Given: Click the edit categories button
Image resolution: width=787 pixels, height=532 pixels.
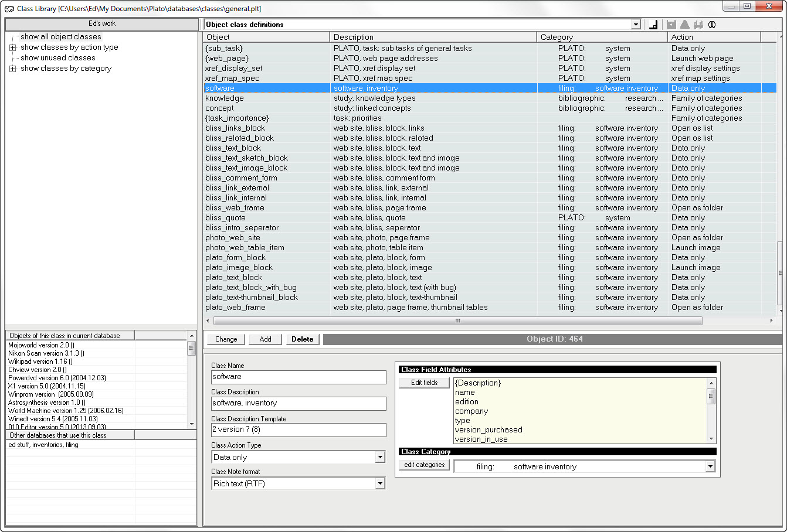Looking at the screenshot, I should 424,465.
